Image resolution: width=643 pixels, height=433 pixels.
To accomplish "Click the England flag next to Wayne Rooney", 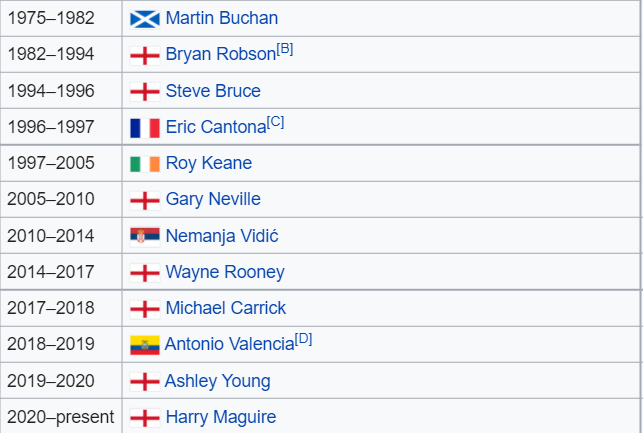I will (x=145, y=273).
